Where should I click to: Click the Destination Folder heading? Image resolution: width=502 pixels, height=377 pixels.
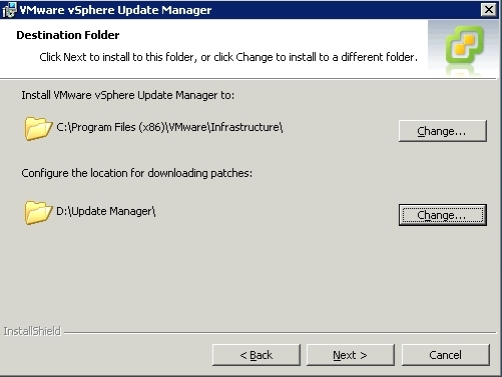[68, 35]
